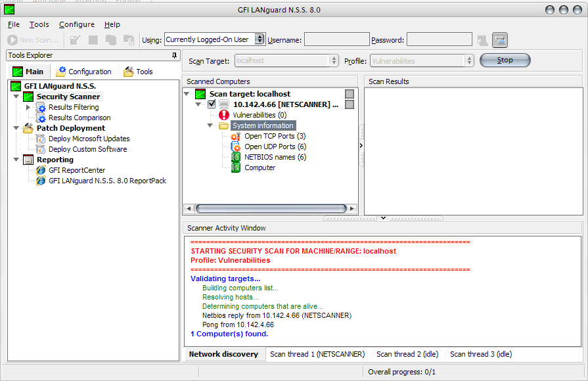
Task: Click the '1 Computer(s) found.' line
Action: point(229,334)
